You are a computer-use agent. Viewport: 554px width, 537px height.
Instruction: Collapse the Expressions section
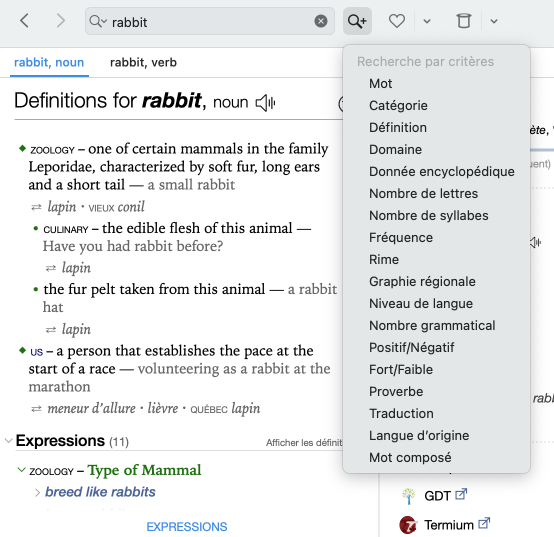coord(8,441)
